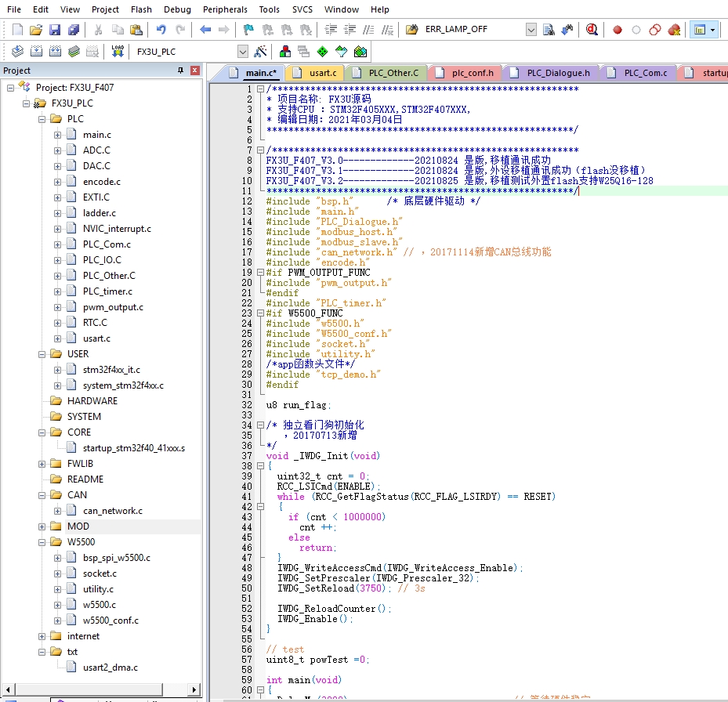
Task: Indent selected lines icon
Action: 331,30
